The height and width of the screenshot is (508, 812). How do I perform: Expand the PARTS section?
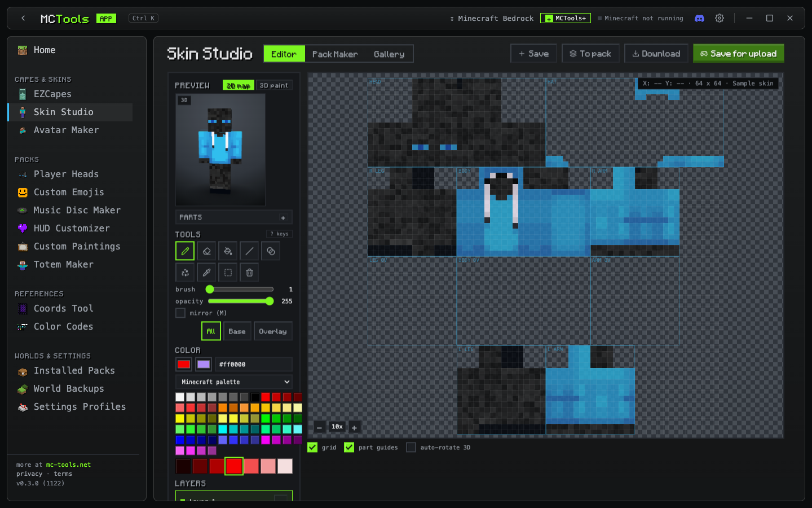pyautogui.click(x=233, y=217)
